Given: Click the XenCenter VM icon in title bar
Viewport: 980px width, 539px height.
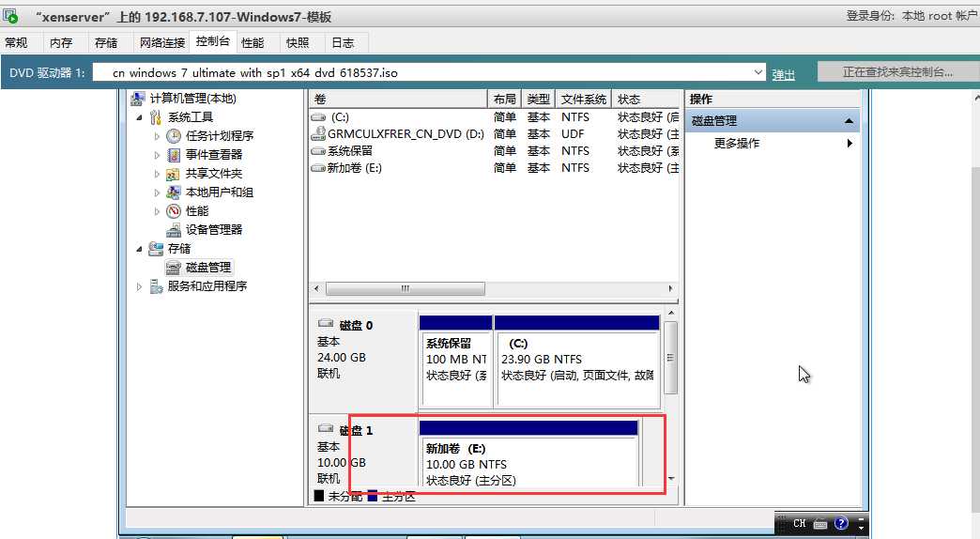Looking at the screenshot, I should [x=10, y=16].
